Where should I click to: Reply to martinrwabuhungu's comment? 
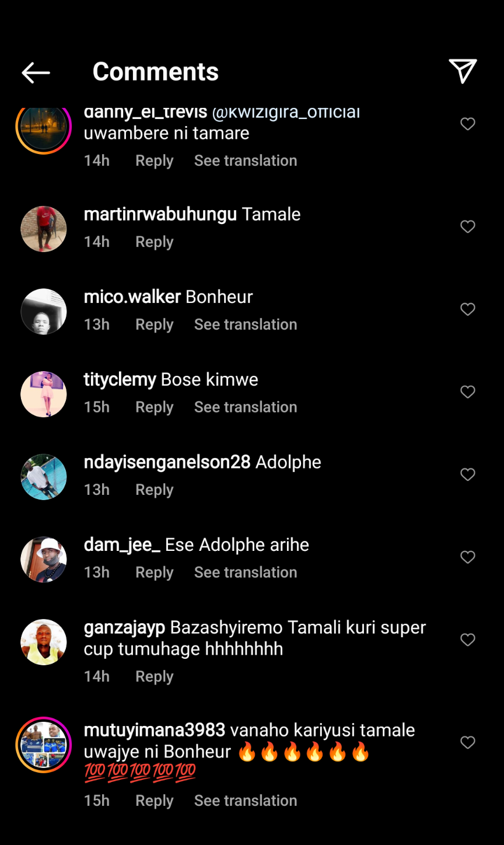pyautogui.click(x=155, y=242)
